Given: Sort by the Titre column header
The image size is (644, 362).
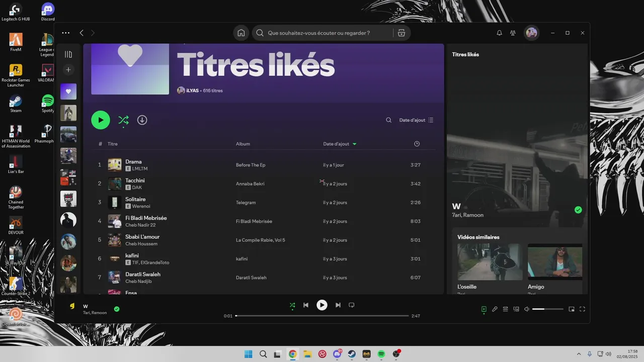Looking at the screenshot, I should (112, 144).
